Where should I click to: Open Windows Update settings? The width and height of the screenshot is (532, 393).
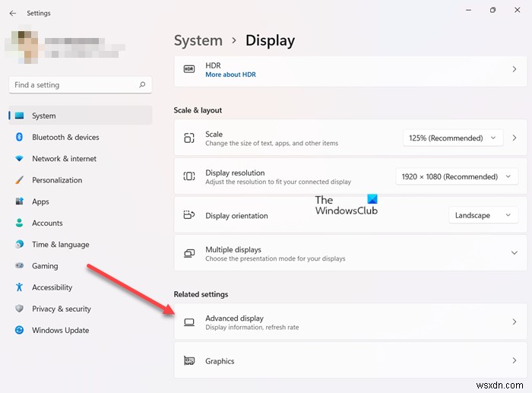[x=81, y=330]
